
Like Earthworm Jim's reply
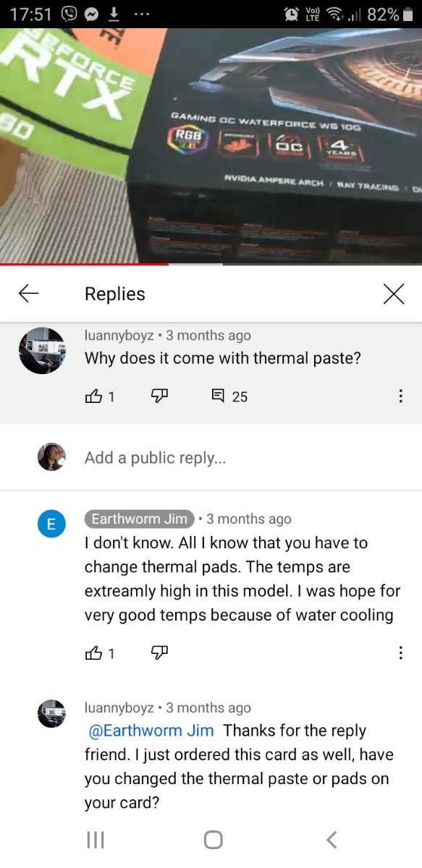(93, 653)
